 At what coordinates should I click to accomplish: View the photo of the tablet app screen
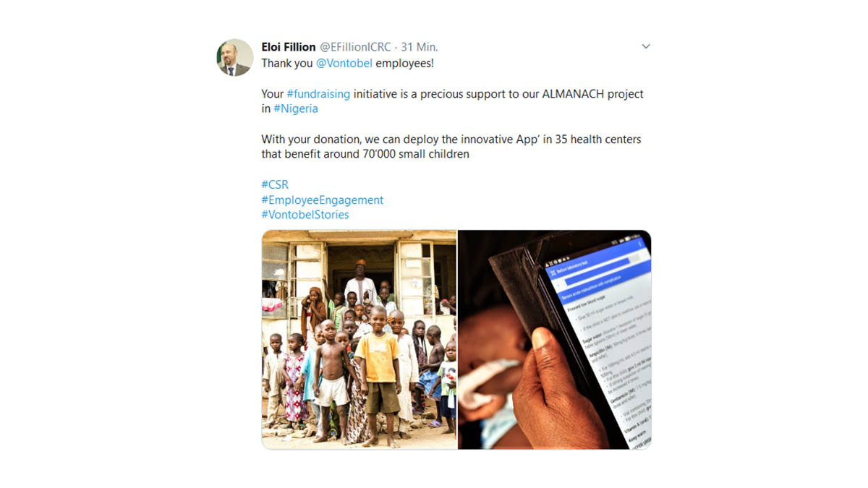[555, 339]
